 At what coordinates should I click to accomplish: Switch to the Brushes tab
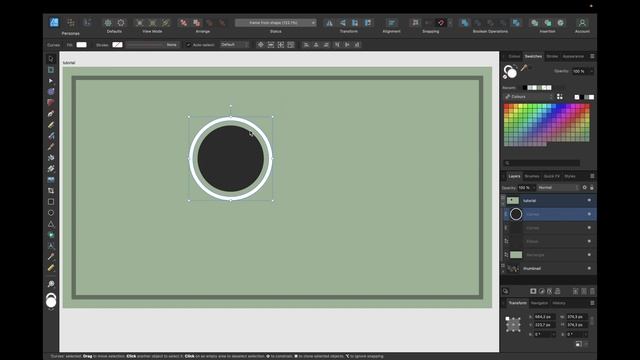click(532, 176)
